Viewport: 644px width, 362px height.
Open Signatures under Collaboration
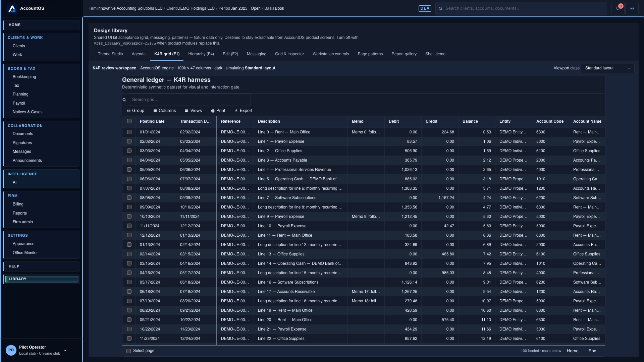tap(22, 143)
